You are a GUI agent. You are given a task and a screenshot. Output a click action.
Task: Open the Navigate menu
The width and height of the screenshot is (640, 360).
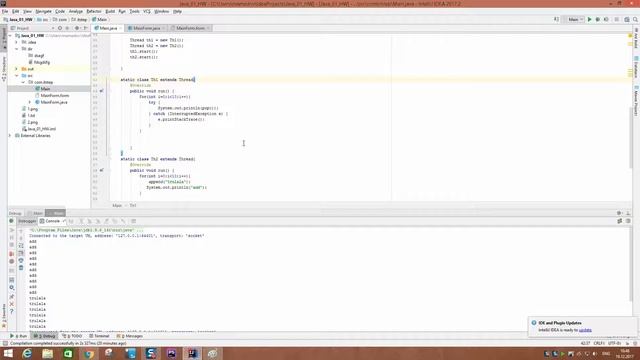pos(43,11)
